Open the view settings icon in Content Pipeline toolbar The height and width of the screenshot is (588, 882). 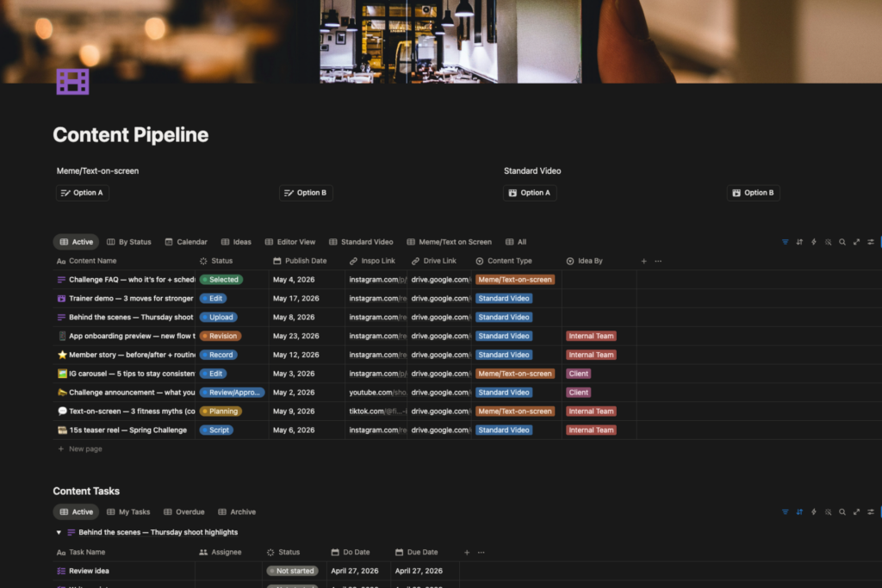[x=871, y=242]
